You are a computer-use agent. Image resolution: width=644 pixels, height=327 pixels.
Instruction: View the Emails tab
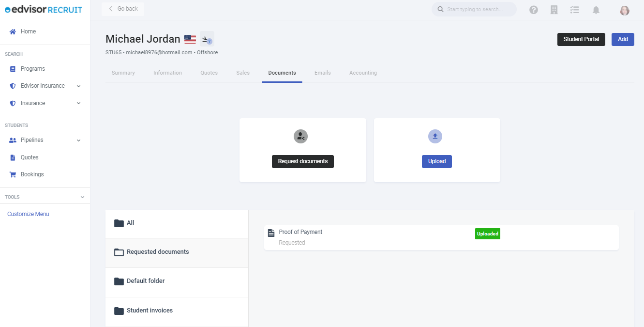tap(323, 73)
